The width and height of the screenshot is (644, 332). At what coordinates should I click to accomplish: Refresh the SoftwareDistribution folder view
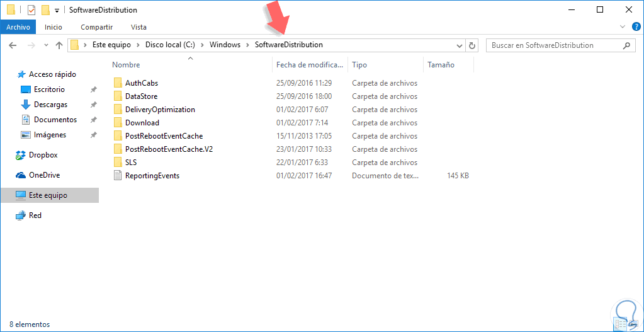pos(472,45)
